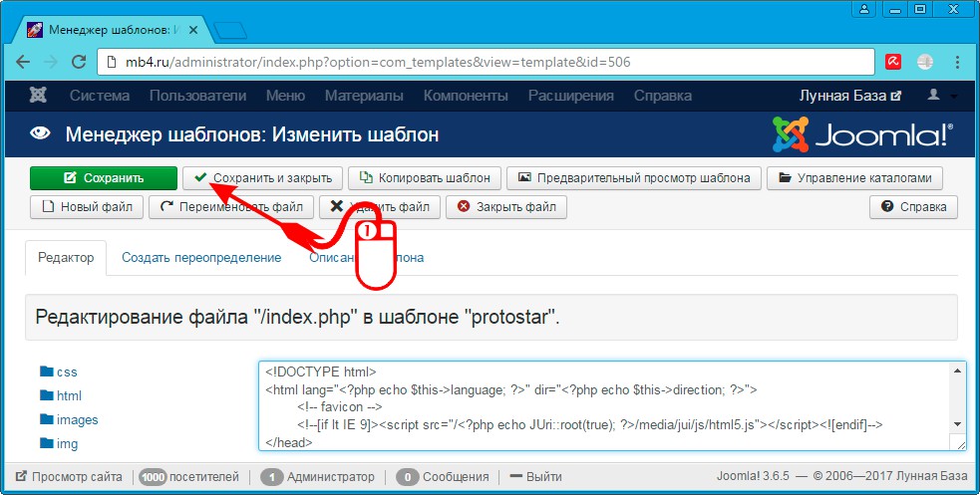Switch to the Редактор tab

66,258
